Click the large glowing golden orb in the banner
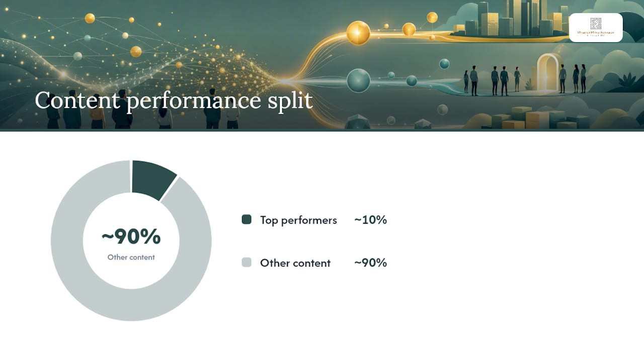 click(358, 33)
